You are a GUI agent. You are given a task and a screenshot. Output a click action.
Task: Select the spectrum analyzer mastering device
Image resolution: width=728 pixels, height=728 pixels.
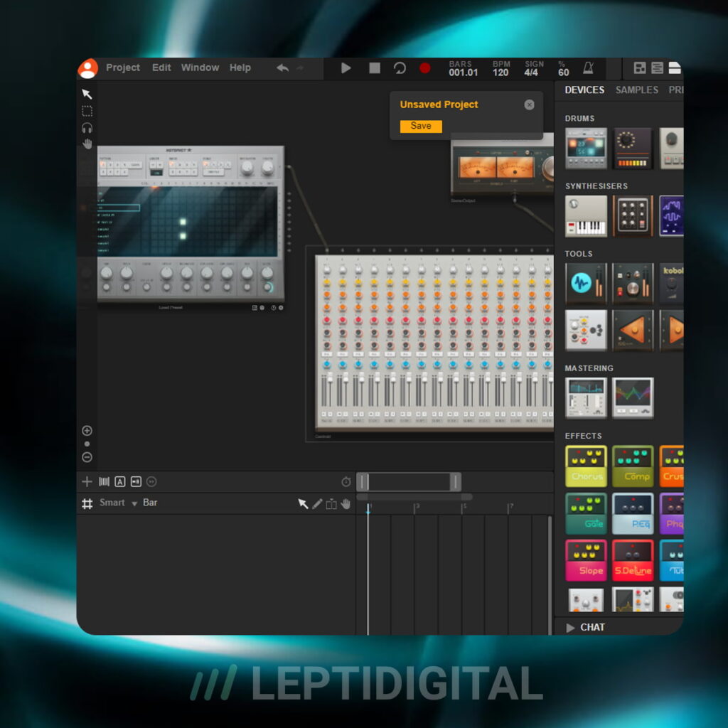pos(632,398)
